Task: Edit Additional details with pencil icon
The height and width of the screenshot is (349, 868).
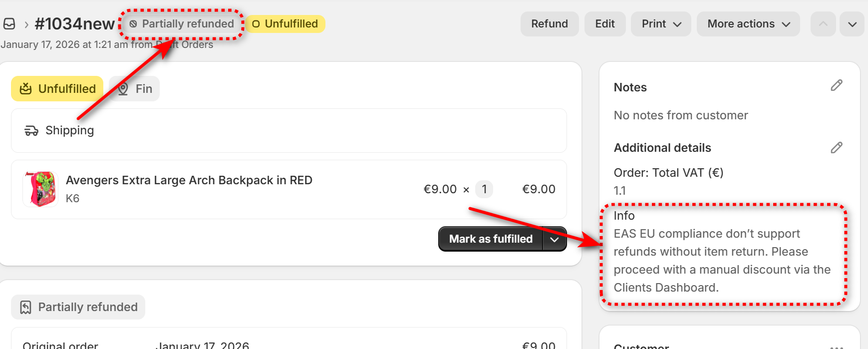Action: point(836,148)
